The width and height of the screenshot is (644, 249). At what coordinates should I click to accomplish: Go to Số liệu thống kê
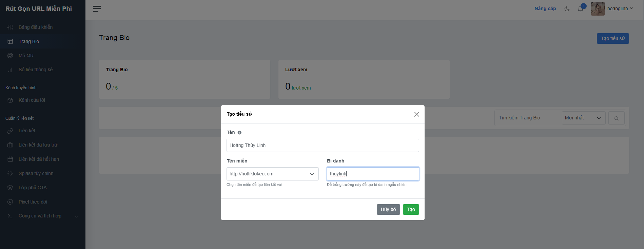(x=35, y=70)
